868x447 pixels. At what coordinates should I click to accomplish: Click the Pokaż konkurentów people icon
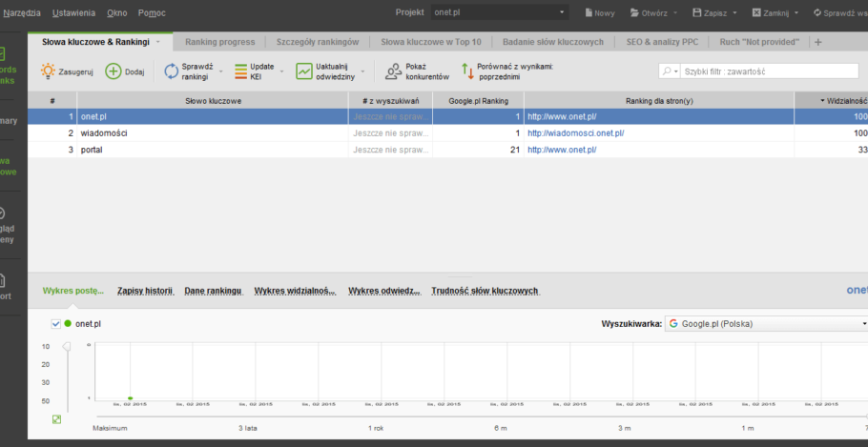coord(393,71)
